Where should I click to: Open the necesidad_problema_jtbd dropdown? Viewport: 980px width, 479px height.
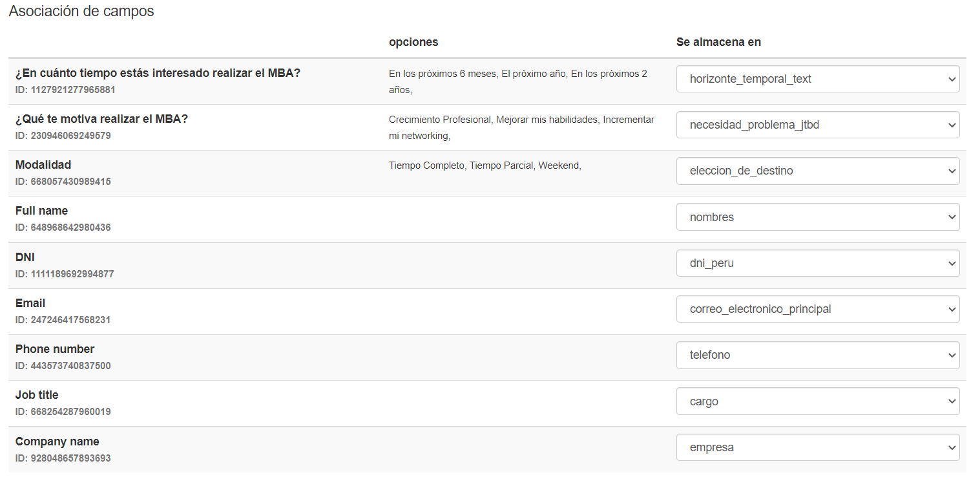click(817, 125)
